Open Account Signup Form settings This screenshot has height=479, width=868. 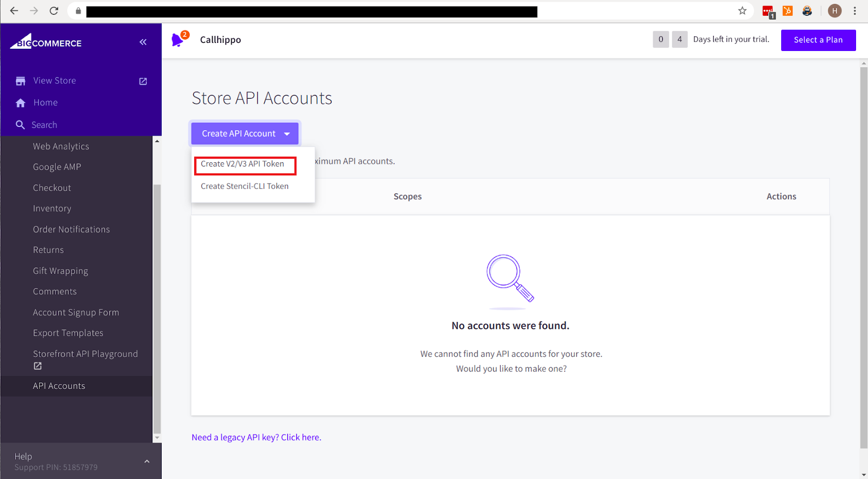(76, 312)
